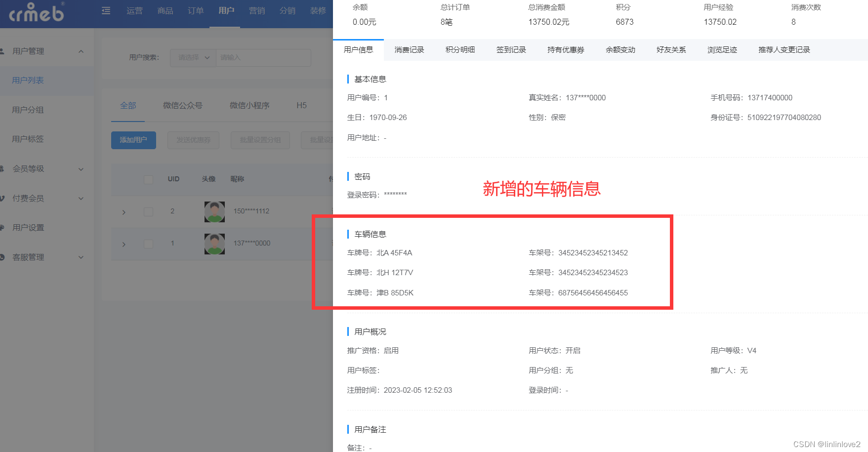
Task: Collapse the 用户管理 sidebar group
Action: pos(47,51)
